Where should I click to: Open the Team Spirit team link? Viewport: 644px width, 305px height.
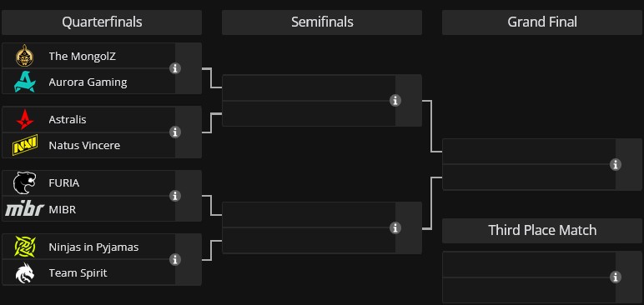(78, 273)
